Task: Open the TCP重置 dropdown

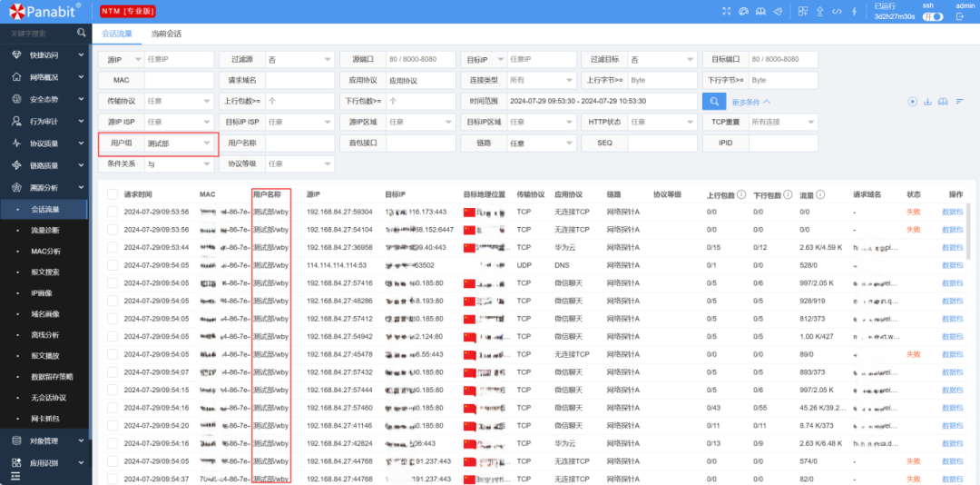Action: coord(783,122)
